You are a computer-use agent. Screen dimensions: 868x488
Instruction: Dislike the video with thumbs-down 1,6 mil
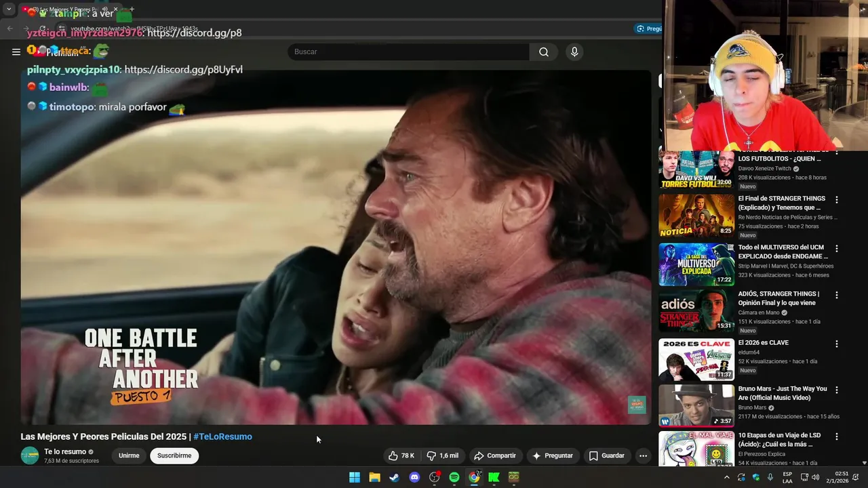(443, 455)
